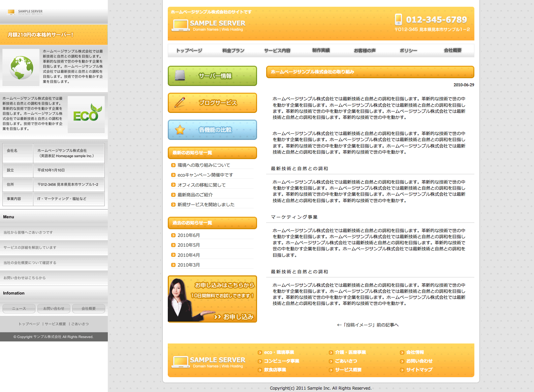Click the pencil icon on blog banner
The width and height of the screenshot is (534, 392).
click(180, 102)
